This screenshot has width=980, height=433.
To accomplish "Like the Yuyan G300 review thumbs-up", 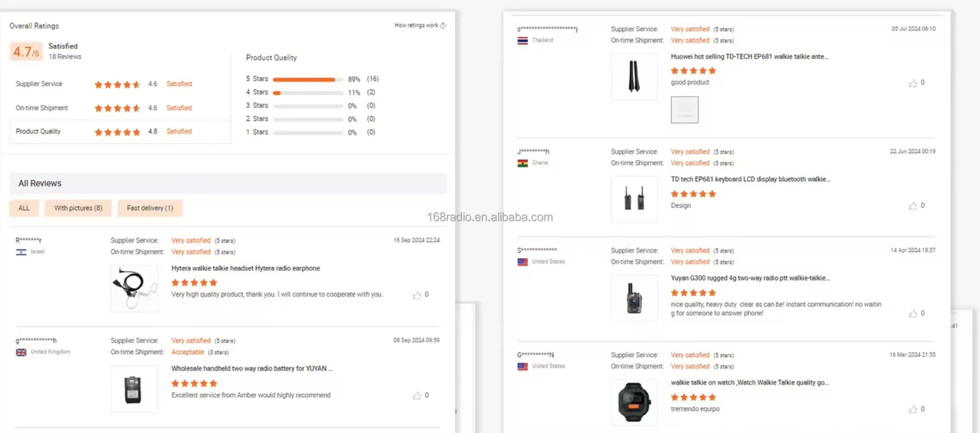I will (x=913, y=314).
